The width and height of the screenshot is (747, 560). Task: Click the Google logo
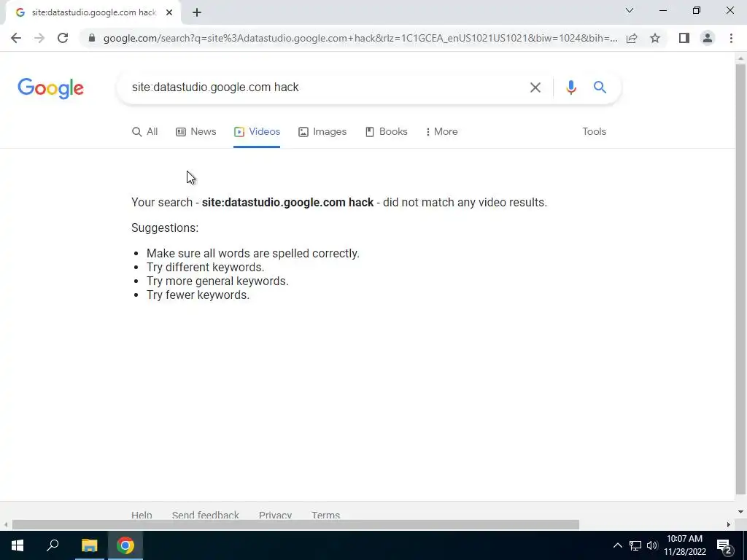click(50, 88)
